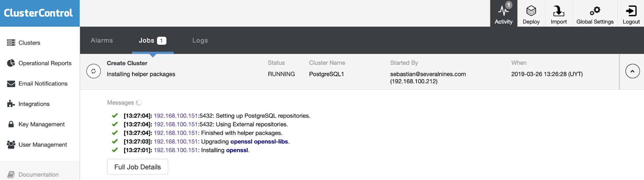Click the '[13:27:03]:' timestamp
Image resolution: width=644 pixels, height=180 pixels.
[x=138, y=141]
